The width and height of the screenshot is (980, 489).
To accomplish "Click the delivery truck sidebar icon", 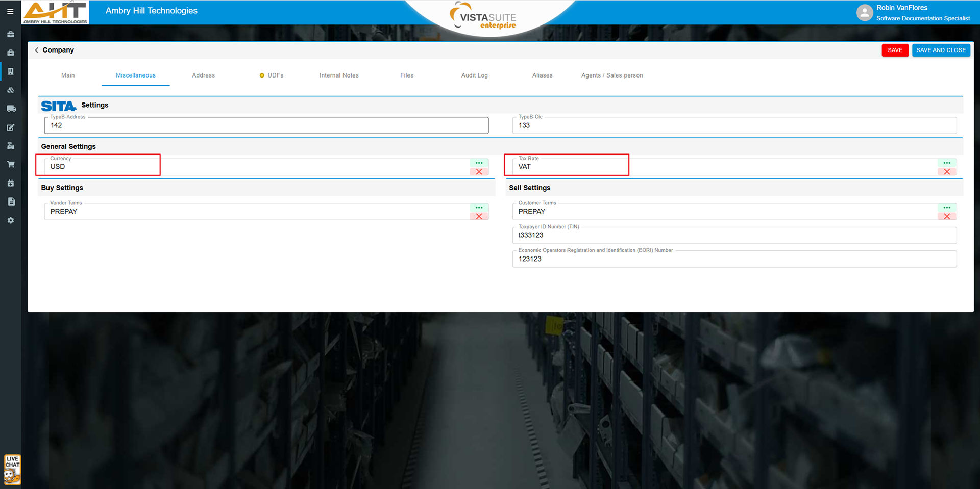I will coord(11,109).
